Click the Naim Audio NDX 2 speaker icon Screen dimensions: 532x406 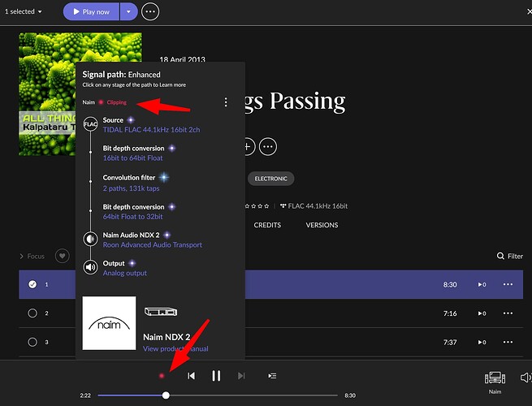pyautogui.click(x=91, y=239)
